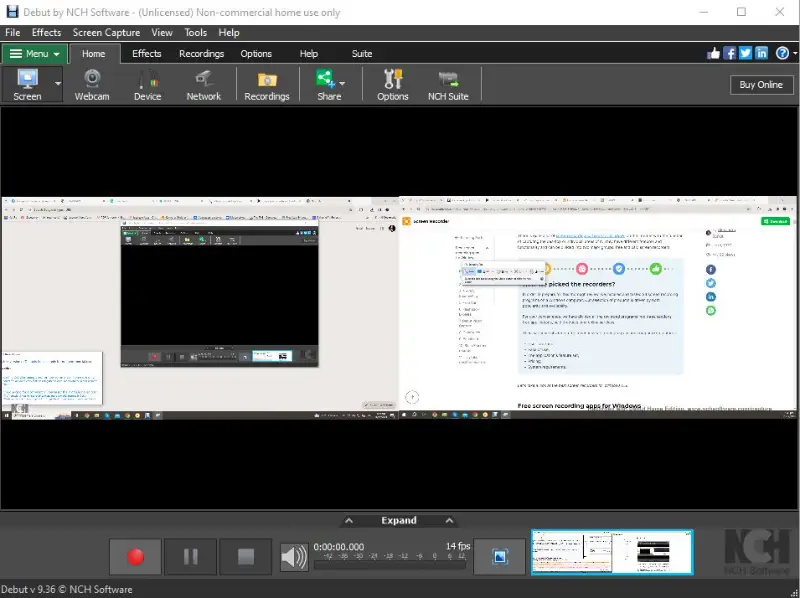Click the screen preview thumbnail

(x=612, y=552)
